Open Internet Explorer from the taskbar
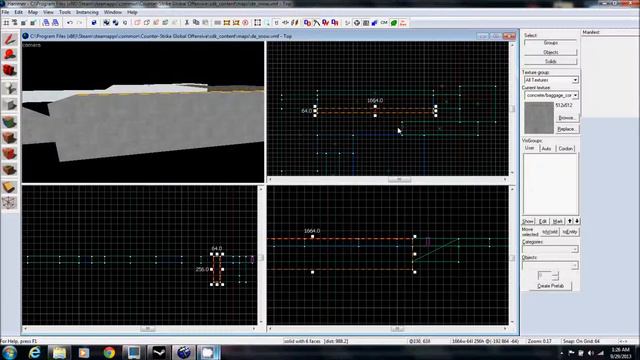The width and height of the screenshot is (640, 360). [35, 353]
